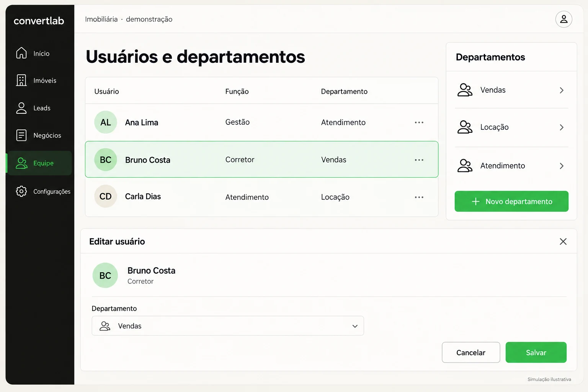Click the CD avatar for Carla Dias
Image resolution: width=588 pixels, height=392 pixels.
coord(106,196)
